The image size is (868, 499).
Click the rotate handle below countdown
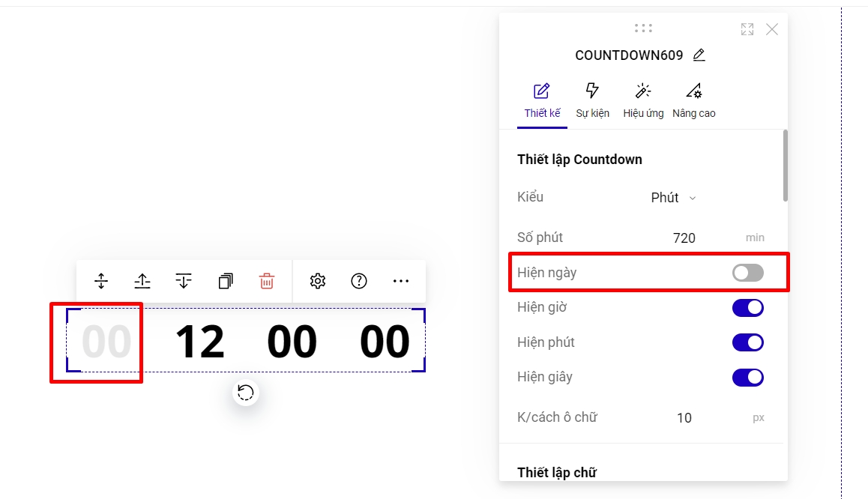246,392
